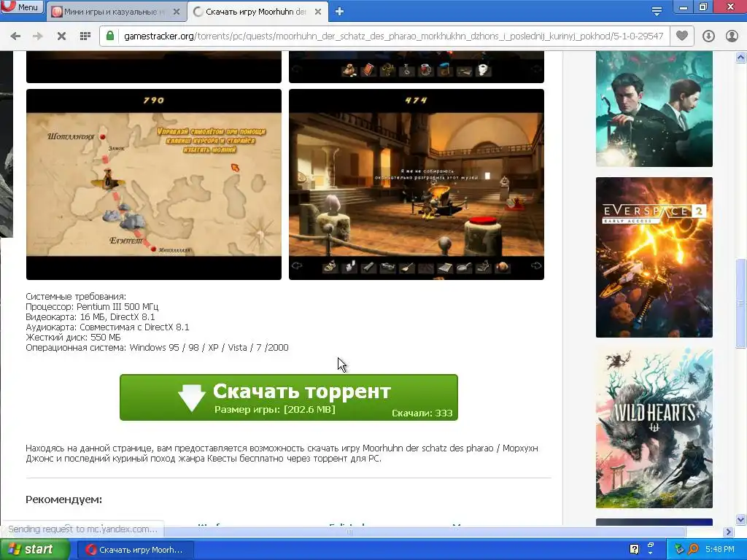Viewport: 747px width, 560px height.
Task: Open the Windows start button
Action: pyautogui.click(x=34, y=550)
